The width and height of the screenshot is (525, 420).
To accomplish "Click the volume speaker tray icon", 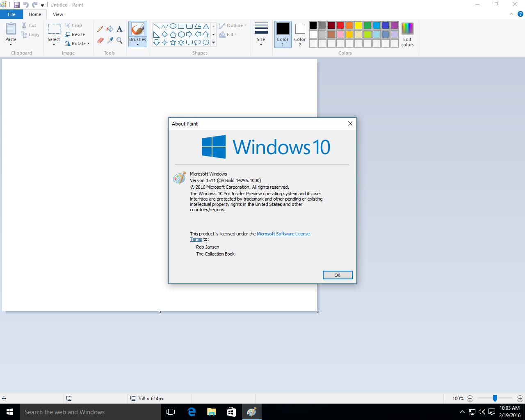I will tap(482, 412).
